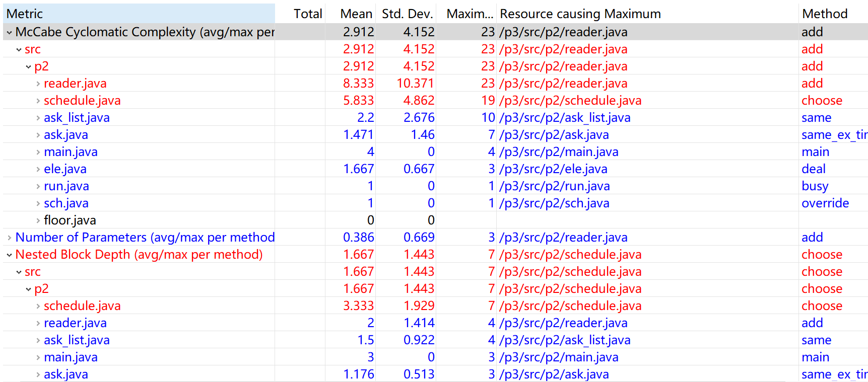Click the 'busy' method cell
The height and width of the screenshot is (382, 868).
point(815,186)
